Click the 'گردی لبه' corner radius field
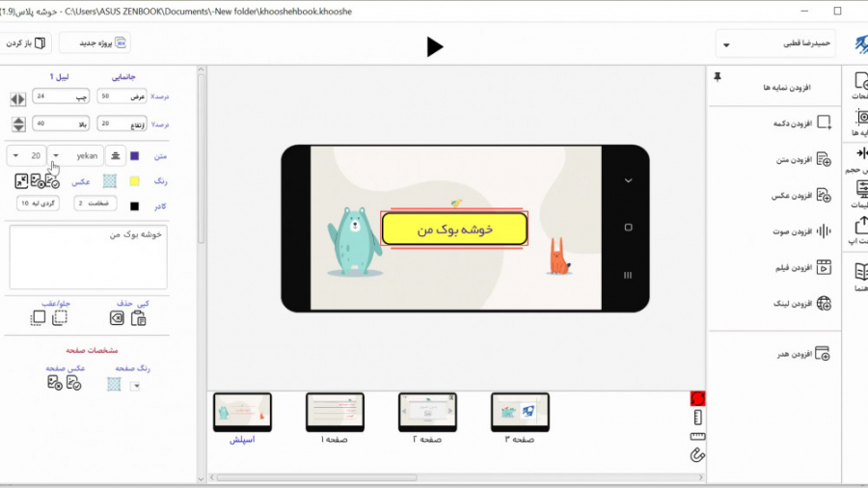 (x=39, y=203)
